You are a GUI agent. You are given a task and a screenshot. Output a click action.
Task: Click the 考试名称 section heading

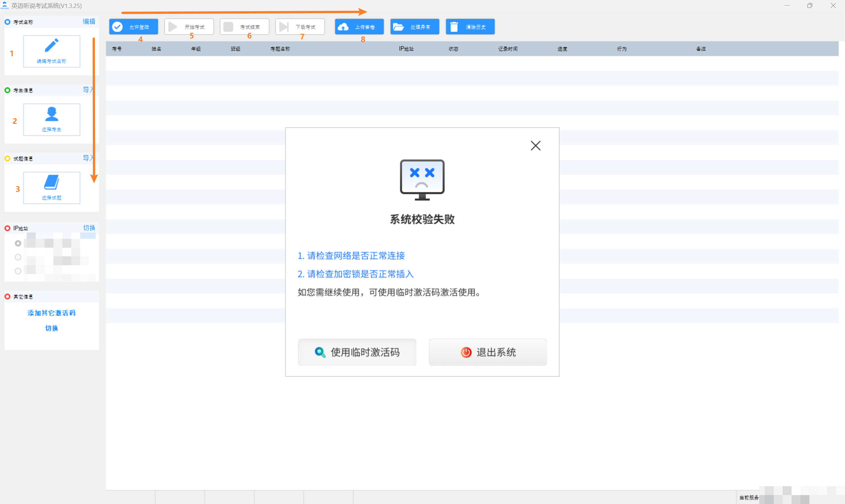coord(23,22)
